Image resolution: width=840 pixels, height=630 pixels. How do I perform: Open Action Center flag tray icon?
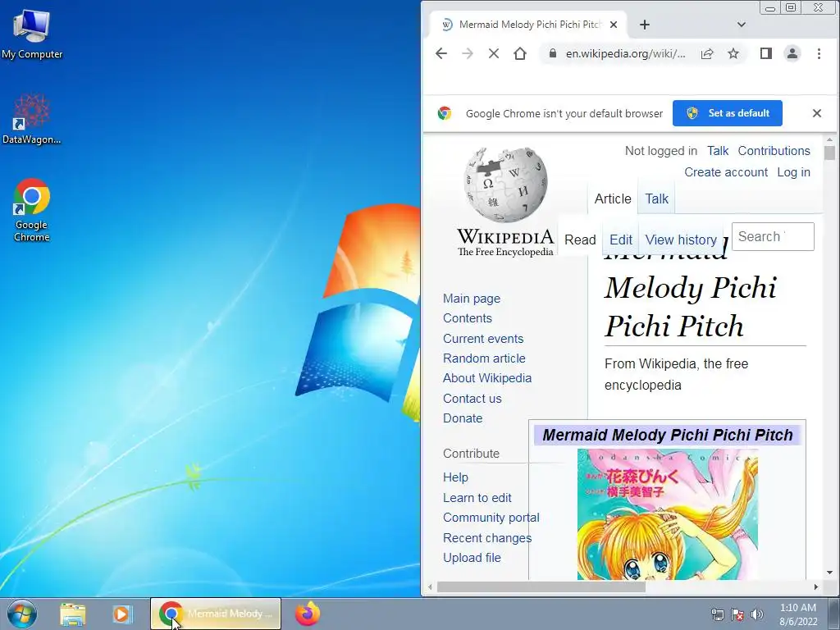pos(737,614)
